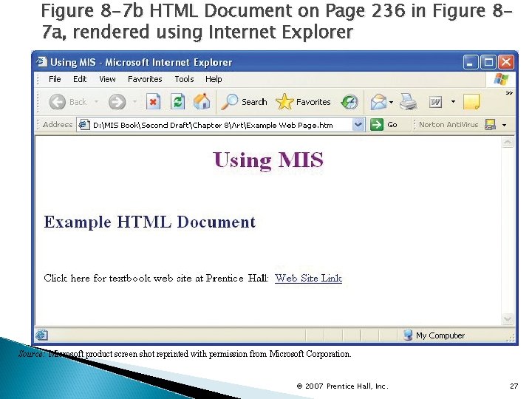The height and width of the screenshot is (399, 532).
Task: Open the Edit menu
Action: [80, 79]
